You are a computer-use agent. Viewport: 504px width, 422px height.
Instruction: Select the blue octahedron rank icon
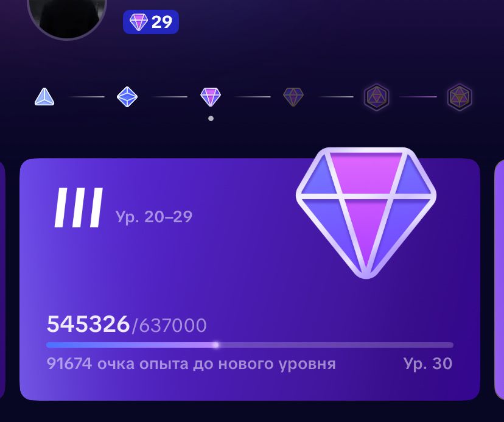pyautogui.click(x=127, y=96)
